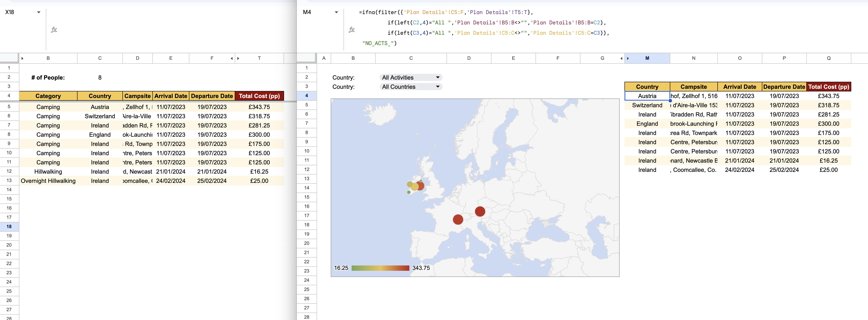Click the fx icon beside M4 formula bar
This screenshot has height=320, width=868.
(351, 30)
